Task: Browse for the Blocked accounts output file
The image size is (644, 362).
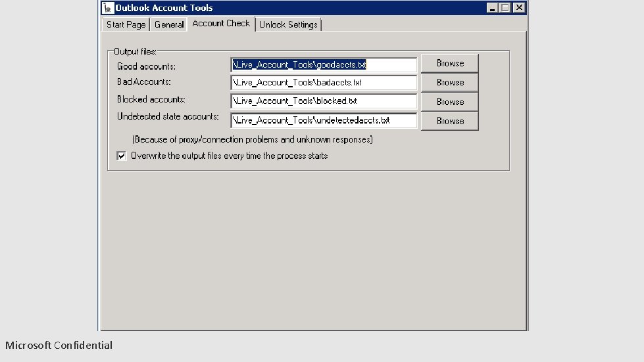Action: [450, 102]
